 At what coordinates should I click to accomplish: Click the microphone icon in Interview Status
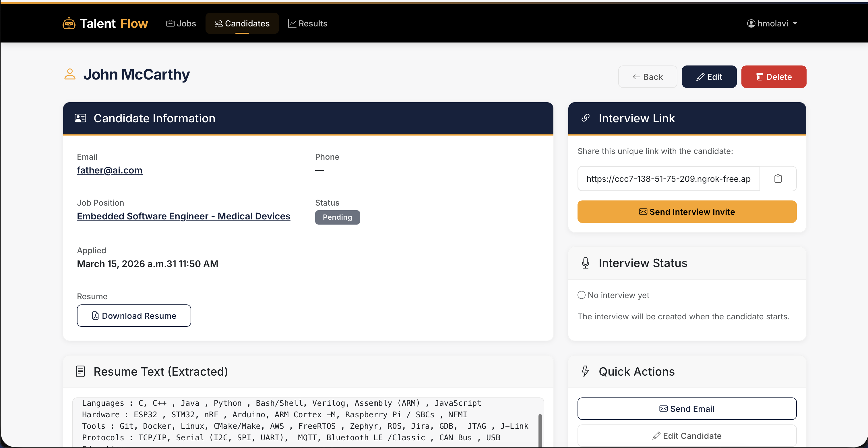click(586, 263)
